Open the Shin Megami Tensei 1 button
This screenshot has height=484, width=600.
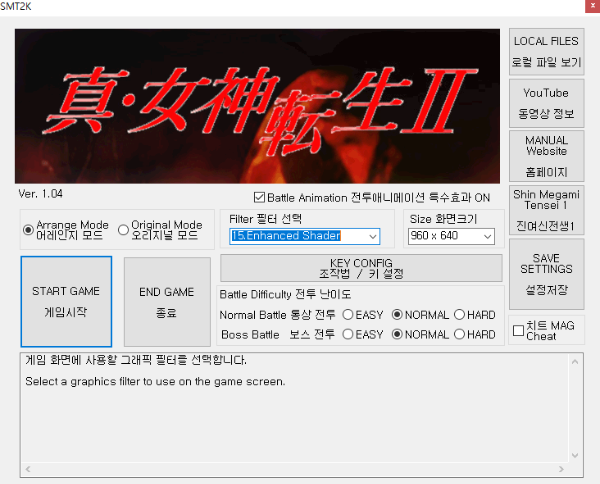[546, 210]
